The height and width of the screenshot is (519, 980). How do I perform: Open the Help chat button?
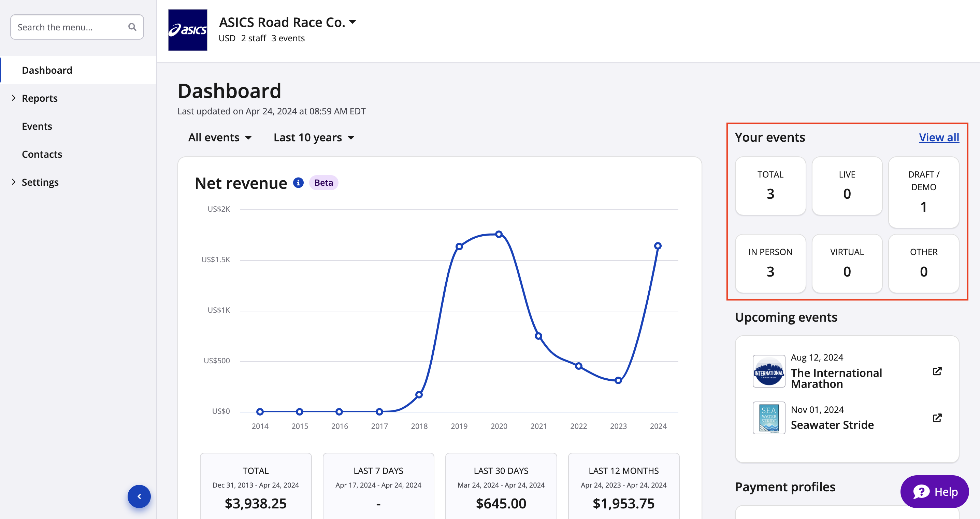point(934,492)
